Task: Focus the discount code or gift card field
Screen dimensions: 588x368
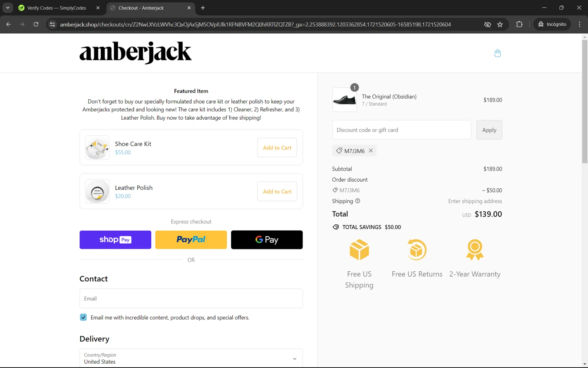Action: coord(401,130)
